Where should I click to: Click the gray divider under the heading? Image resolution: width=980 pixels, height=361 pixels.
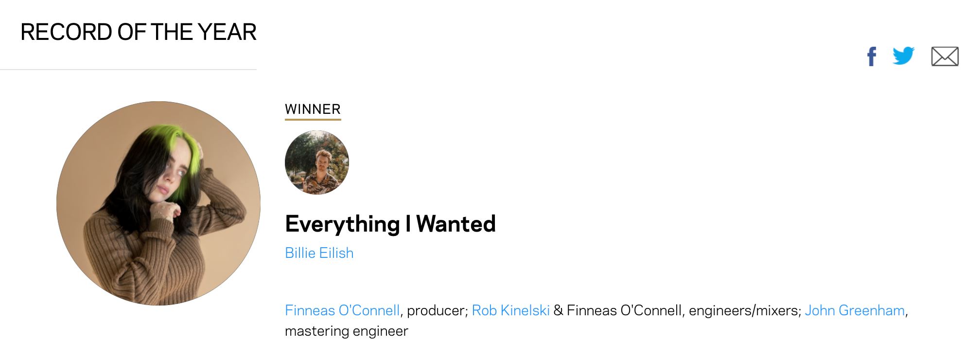pyautogui.click(x=128, y=70)
